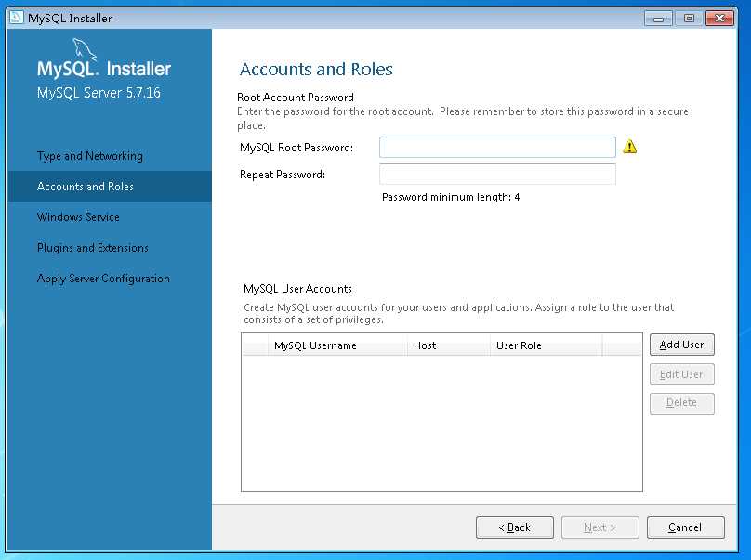Open the Plugins and Extensions step
The height and width of the screenshot is (560, 751).
pyautogui.click(x=92, y=248)
